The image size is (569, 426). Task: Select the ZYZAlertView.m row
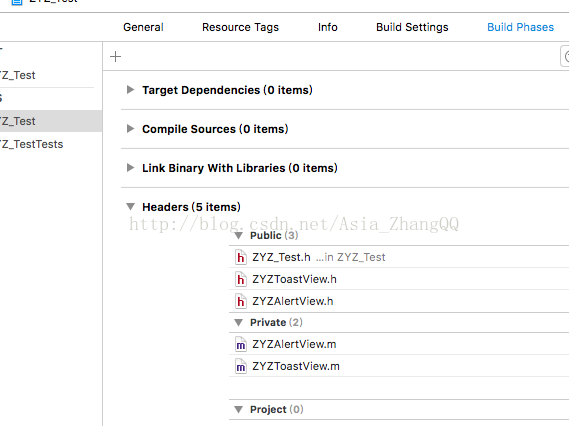click(399, 344)
